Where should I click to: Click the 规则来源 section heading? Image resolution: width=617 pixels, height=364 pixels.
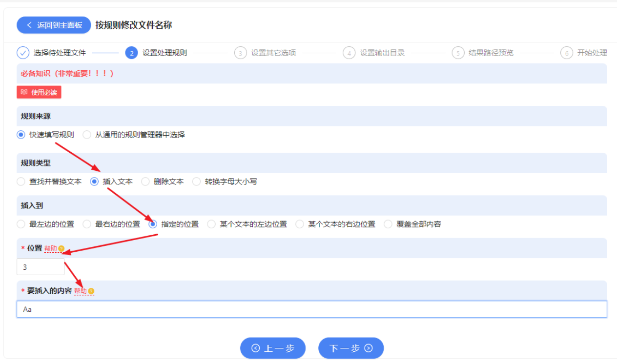click(36, 116)
